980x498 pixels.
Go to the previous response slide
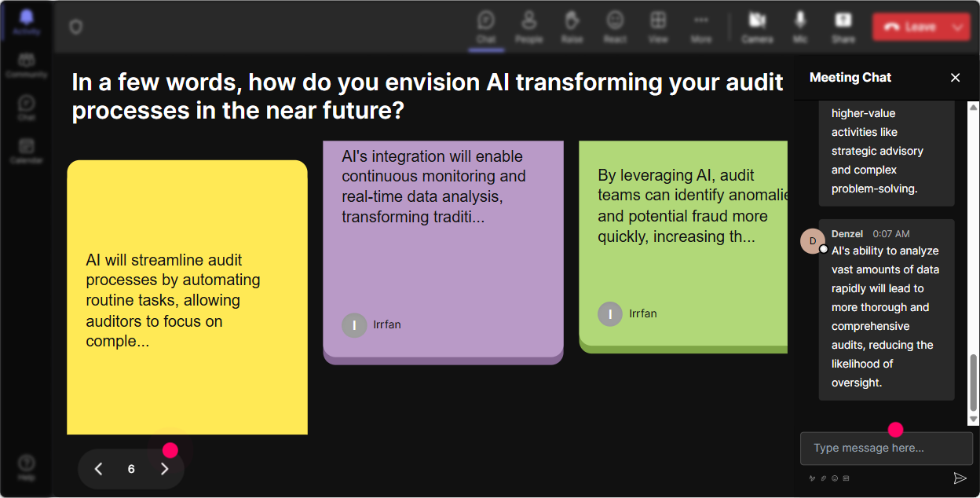98,469
